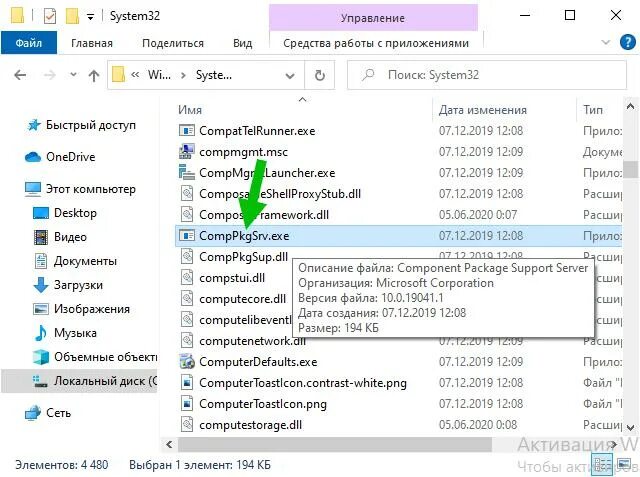
Task: Click the Поиск: System32 search field
Action: click(x=487, y=75)
